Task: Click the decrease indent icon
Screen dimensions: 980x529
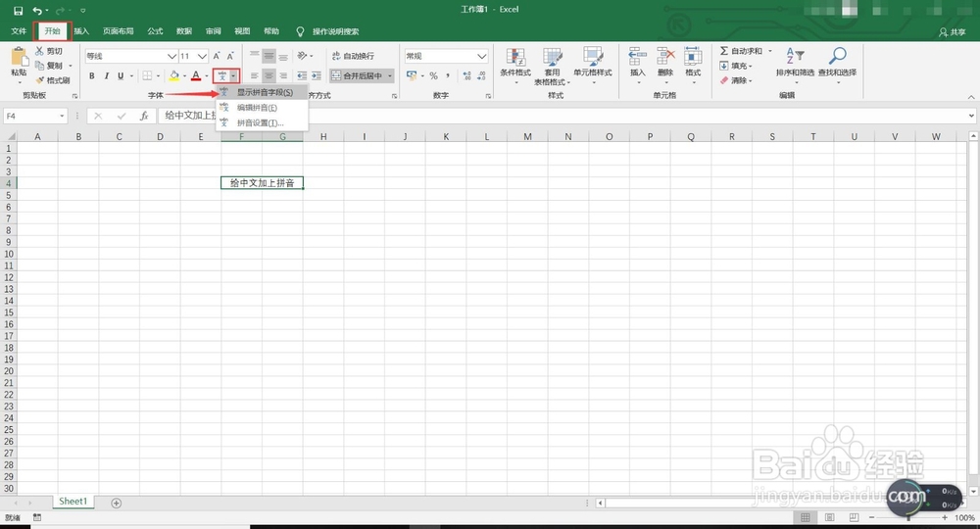Action: pyautogui.click(x=302, y=75)
